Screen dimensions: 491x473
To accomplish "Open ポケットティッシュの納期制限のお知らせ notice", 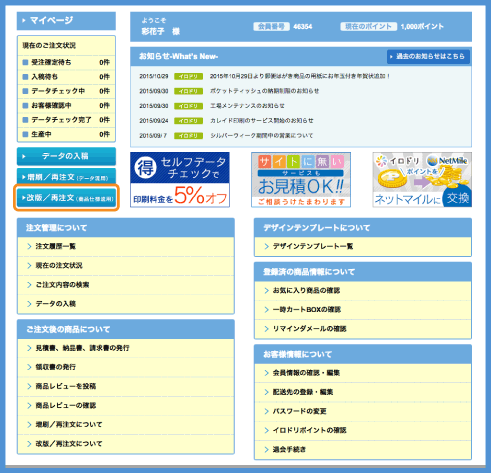I will point(264,91).
